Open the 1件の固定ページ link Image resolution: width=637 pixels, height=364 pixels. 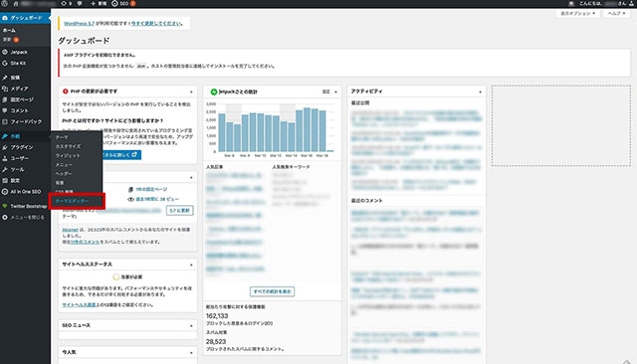click(151, 190)
